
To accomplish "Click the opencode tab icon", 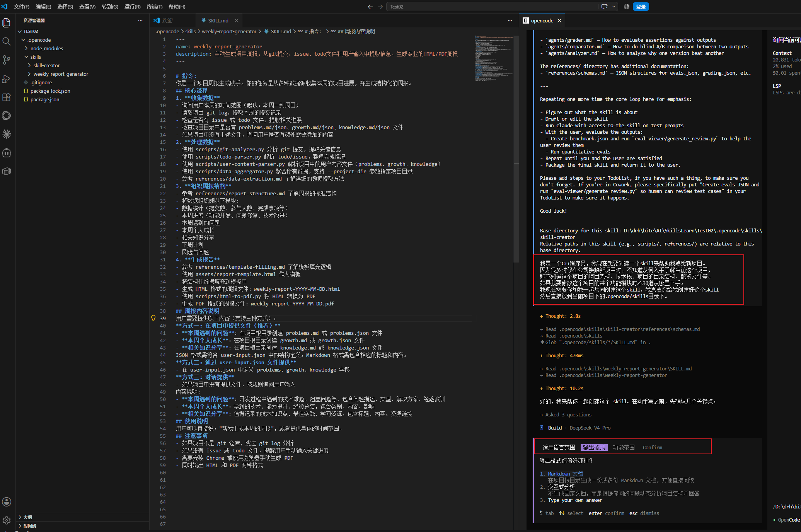I will pos(526,20).
